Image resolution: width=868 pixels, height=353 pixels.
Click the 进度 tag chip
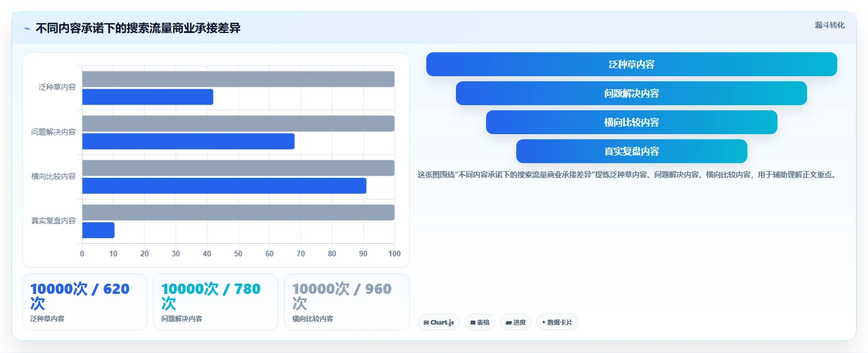coord(515,322)
